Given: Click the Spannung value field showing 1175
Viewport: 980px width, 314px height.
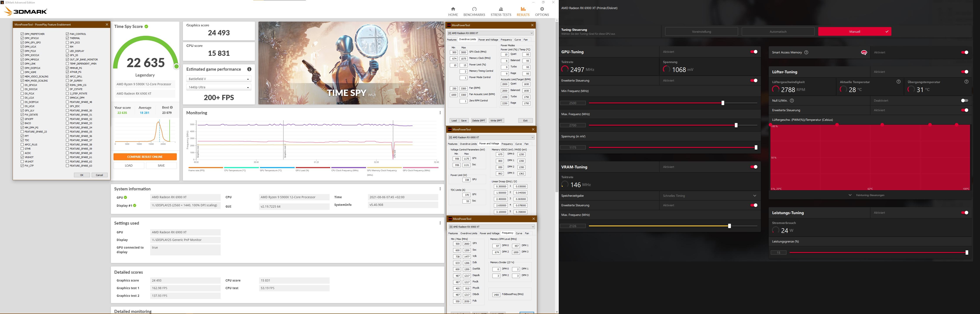Looking at the screenshot, I should (573, 147).
